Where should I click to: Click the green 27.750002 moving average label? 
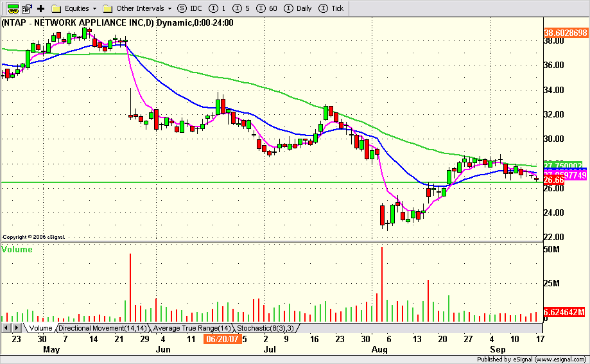(x=563, y=166)
